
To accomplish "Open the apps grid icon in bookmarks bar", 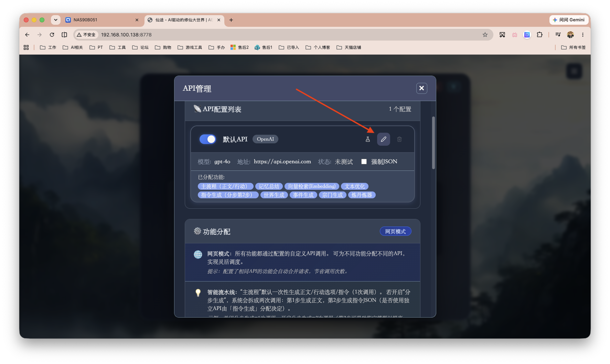I will click(26, 47).
